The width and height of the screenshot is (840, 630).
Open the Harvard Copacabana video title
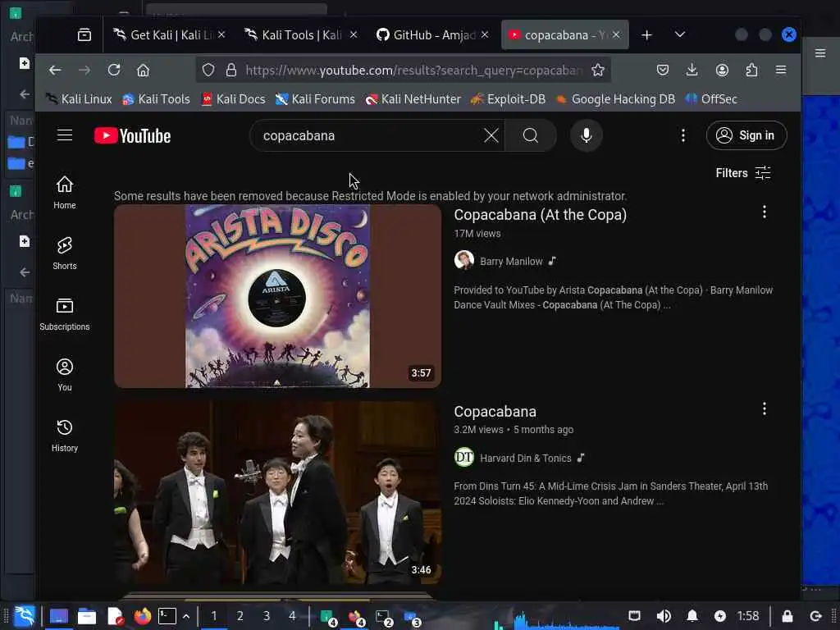[495, 412]
